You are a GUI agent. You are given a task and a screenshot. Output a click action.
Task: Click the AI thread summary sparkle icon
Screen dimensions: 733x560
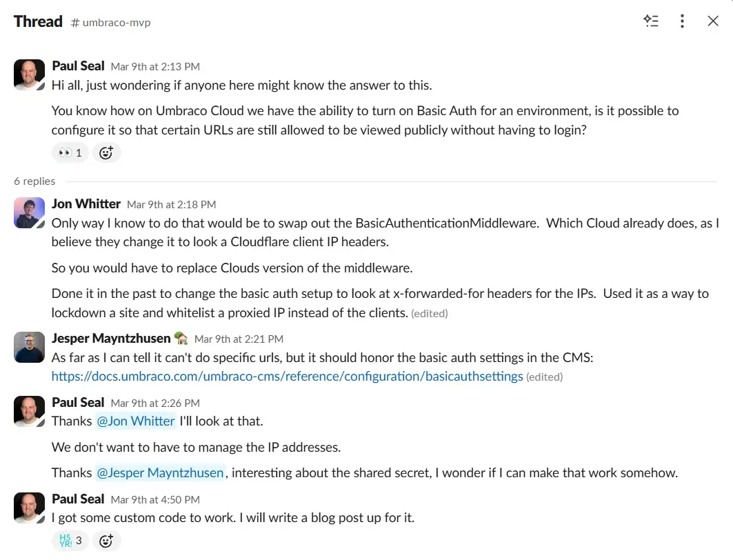[x=651, y=21]
